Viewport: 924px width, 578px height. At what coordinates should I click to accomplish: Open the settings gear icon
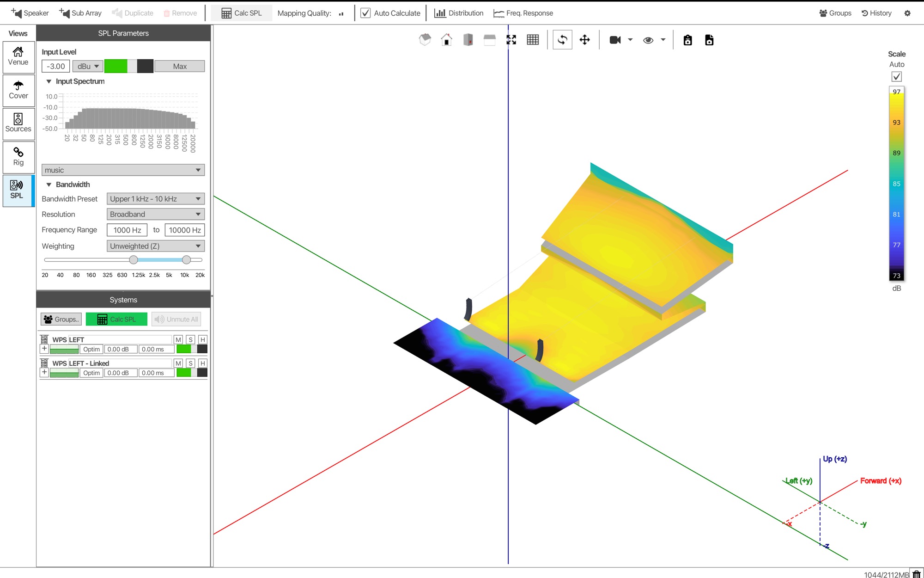coord(907,13)
